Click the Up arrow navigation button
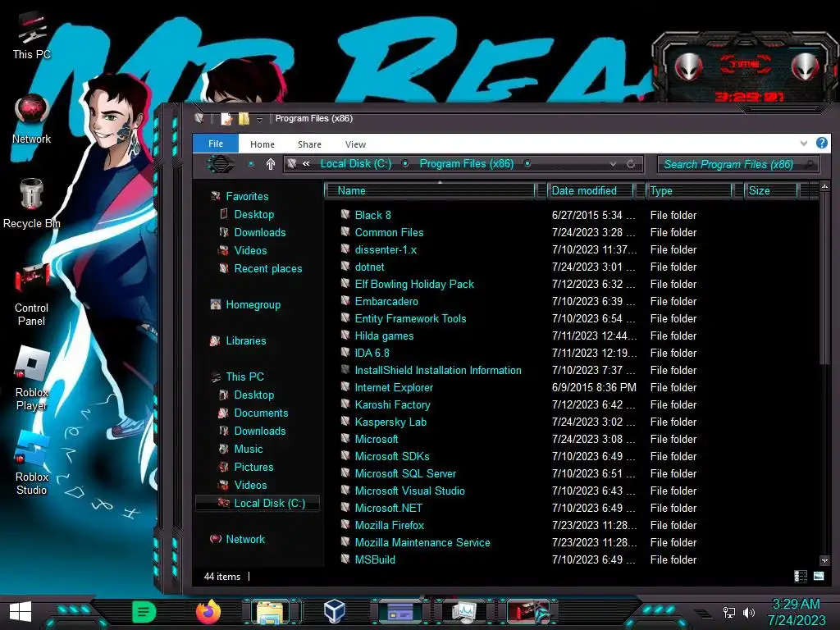The height and width of the screenshot is (630, 840). click(271, 164)
